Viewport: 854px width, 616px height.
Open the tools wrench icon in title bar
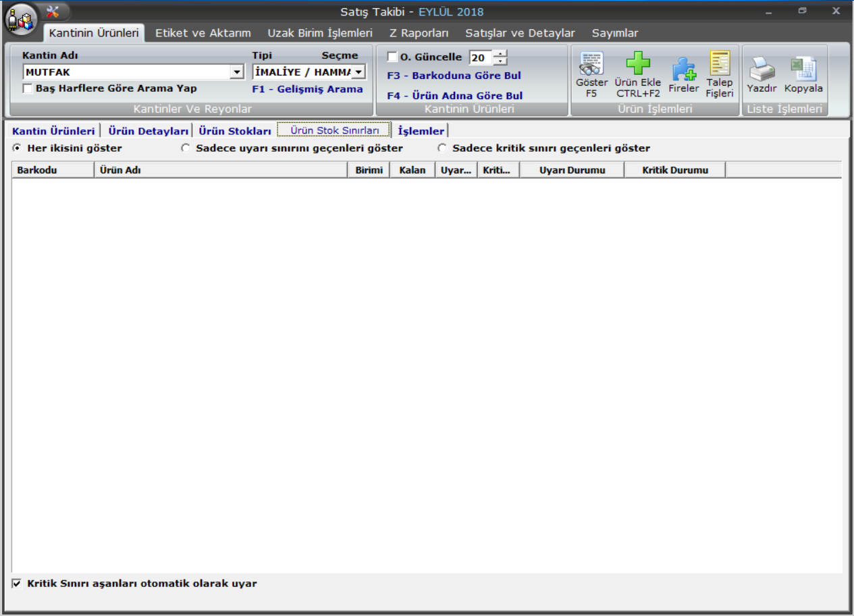point(53,11)
